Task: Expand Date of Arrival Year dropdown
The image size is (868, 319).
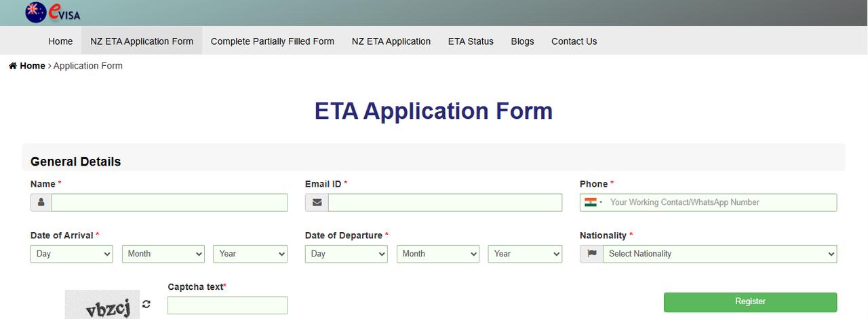Action: (250, 254)
